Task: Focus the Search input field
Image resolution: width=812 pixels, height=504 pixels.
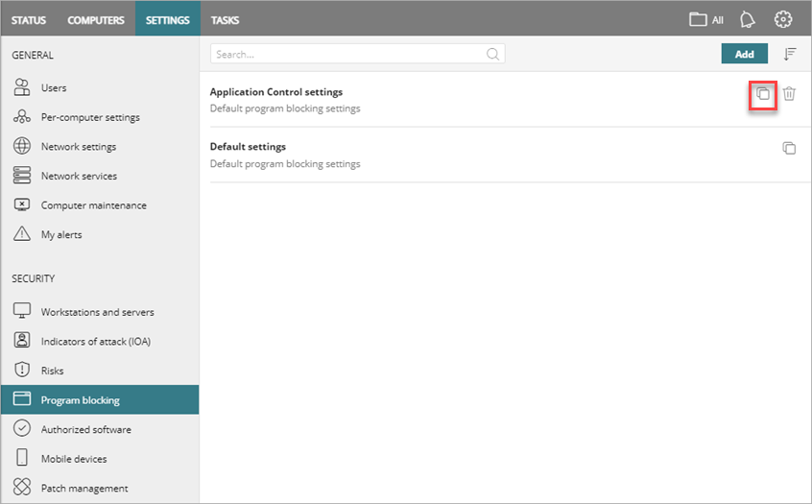Action: (348, 55)
